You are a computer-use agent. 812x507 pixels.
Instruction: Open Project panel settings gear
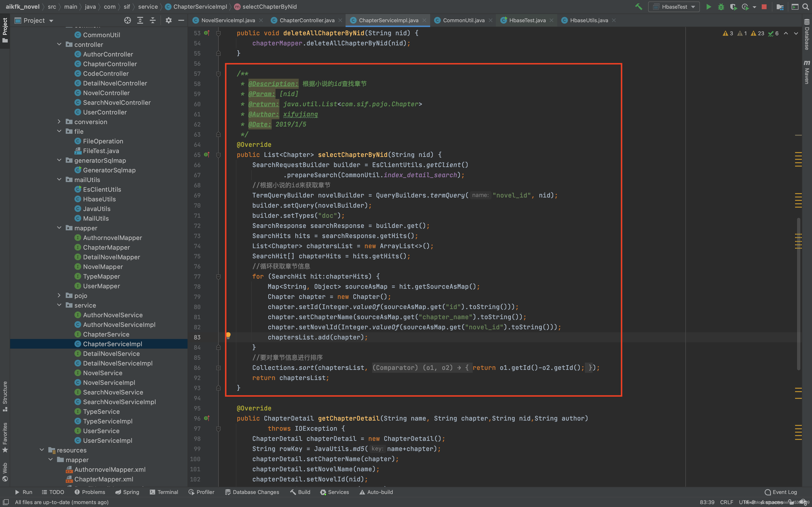[168, 21]
